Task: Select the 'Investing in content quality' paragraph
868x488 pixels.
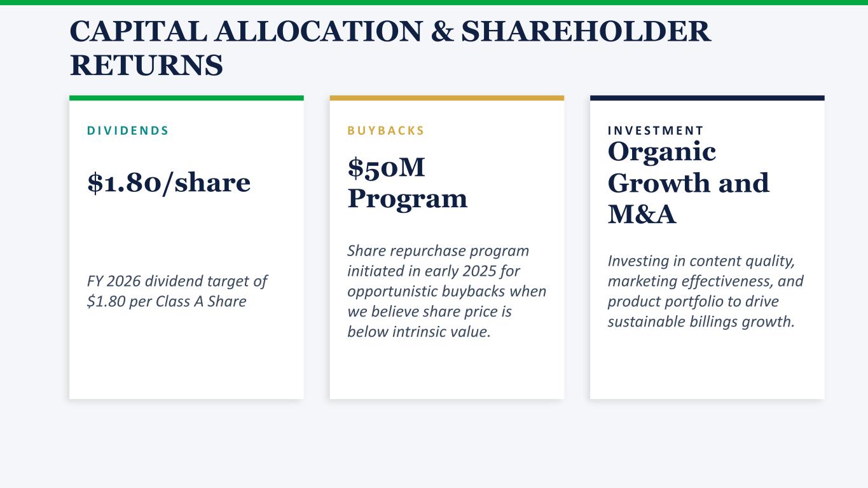Action: click(705, 291)
